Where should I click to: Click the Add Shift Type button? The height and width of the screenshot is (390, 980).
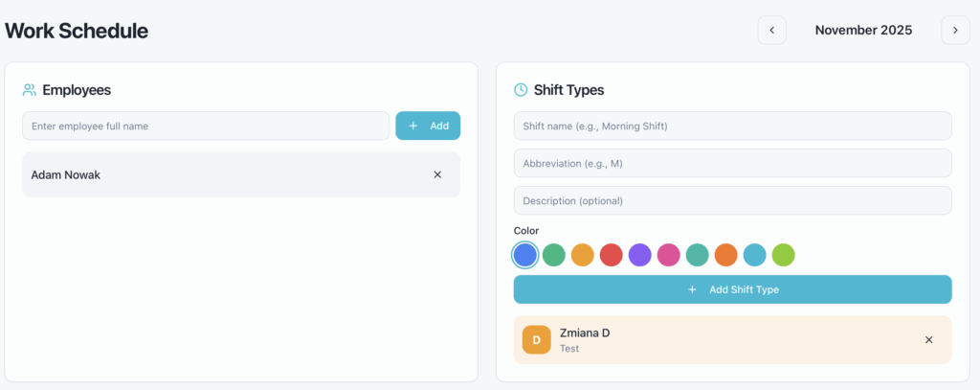pyautogui.click(x=732, y=289)
